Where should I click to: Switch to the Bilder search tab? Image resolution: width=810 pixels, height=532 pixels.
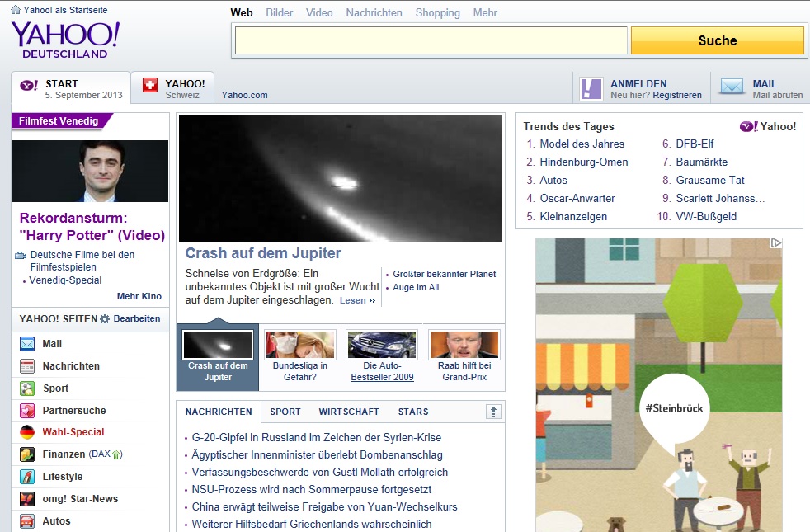(280, 13)
